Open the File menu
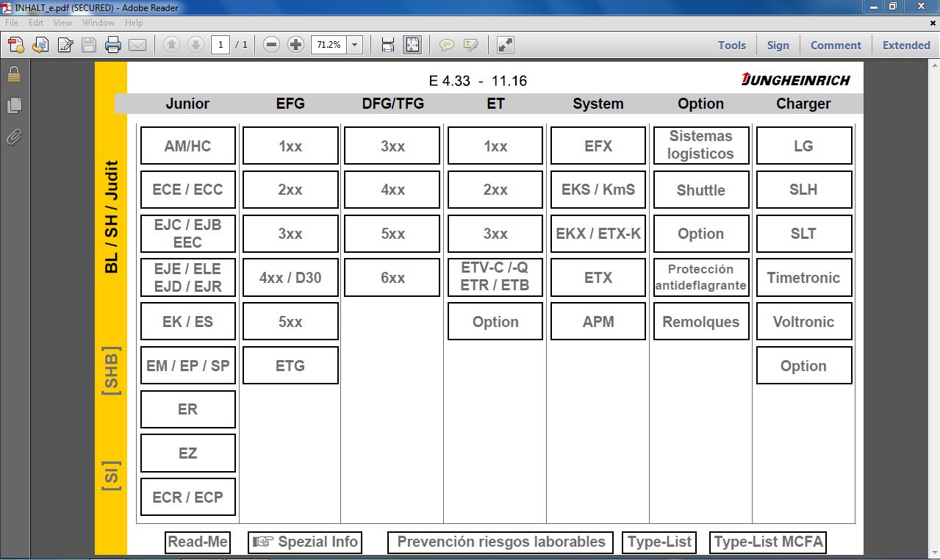 [12, 23]
